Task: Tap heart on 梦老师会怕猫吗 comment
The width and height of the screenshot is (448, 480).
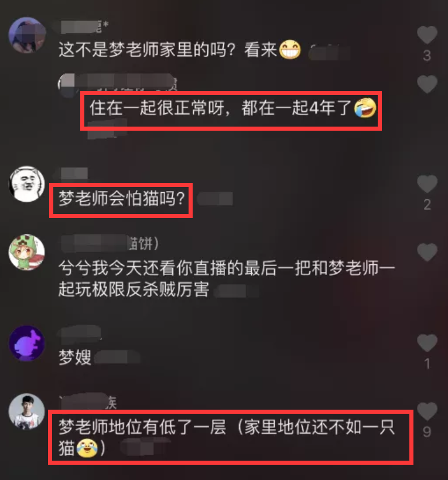Action: [x=427, y=183]
